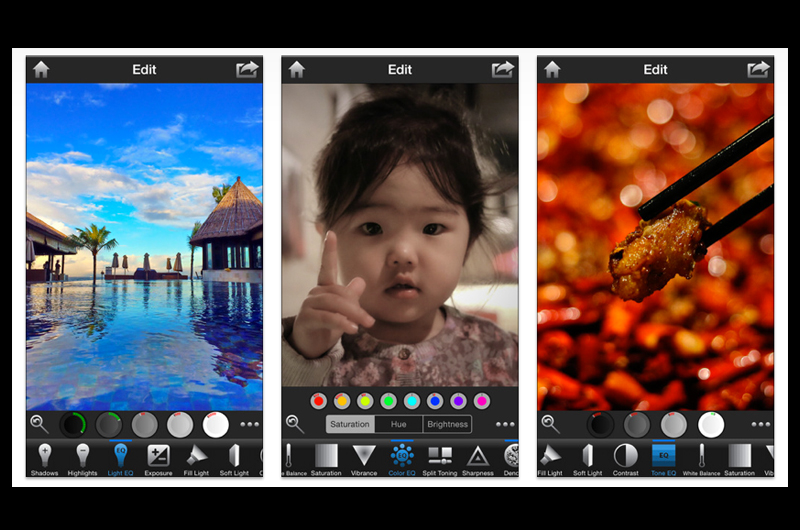Screen dimensions: 800x530
Task: Select the Vibrance tool in middle screen
Action: (x=364, y=460)
